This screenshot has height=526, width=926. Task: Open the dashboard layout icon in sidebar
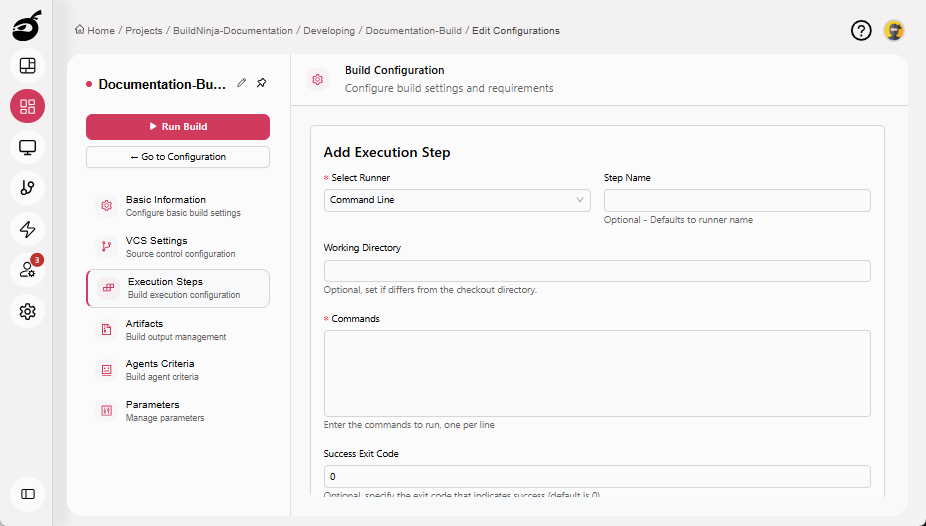28,66
